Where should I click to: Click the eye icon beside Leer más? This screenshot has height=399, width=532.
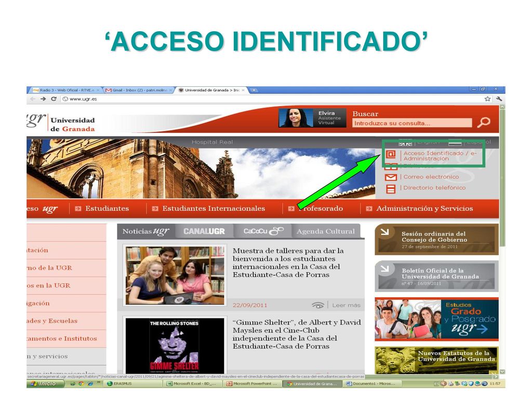[x=318, y=305]
